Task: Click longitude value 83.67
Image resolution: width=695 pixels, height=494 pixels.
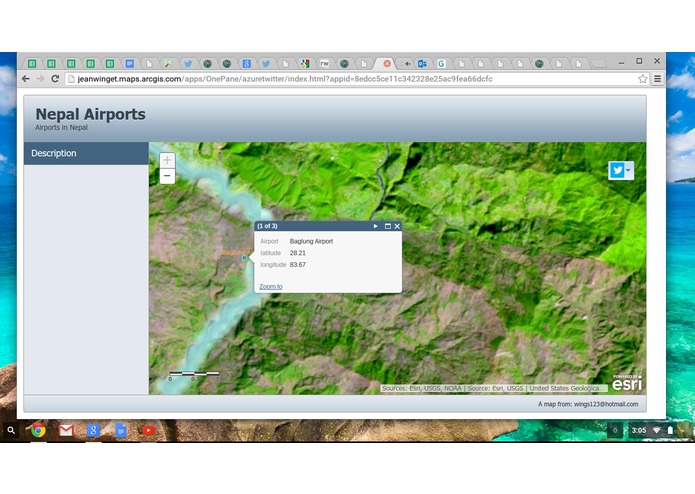Action: click(297, 265)
